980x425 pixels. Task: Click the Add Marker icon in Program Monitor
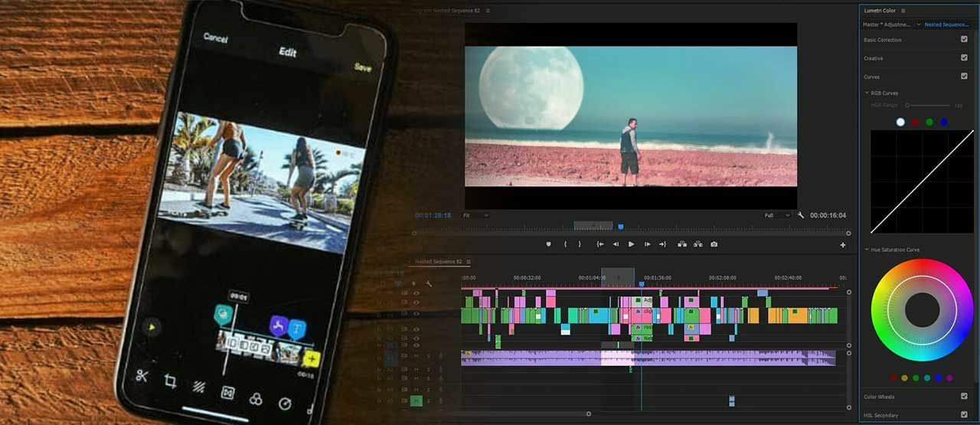click(548, 244)
